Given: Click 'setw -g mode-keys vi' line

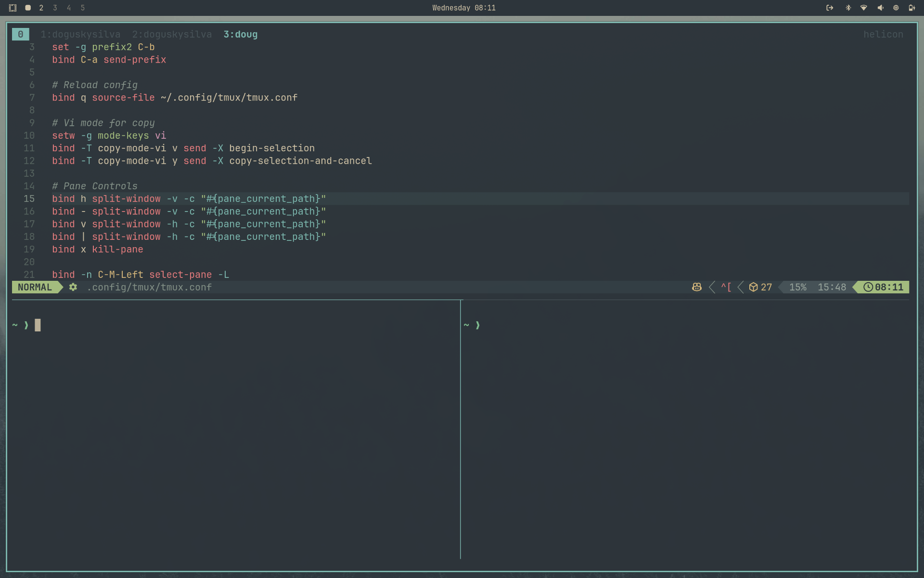Looking at the screenshot, I should (109, 135).
